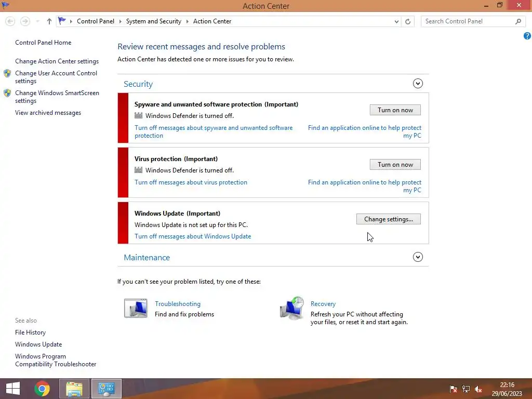The image size is (532, 399).
Task: Expand the Maintenance section chevron
Action: 418,257
